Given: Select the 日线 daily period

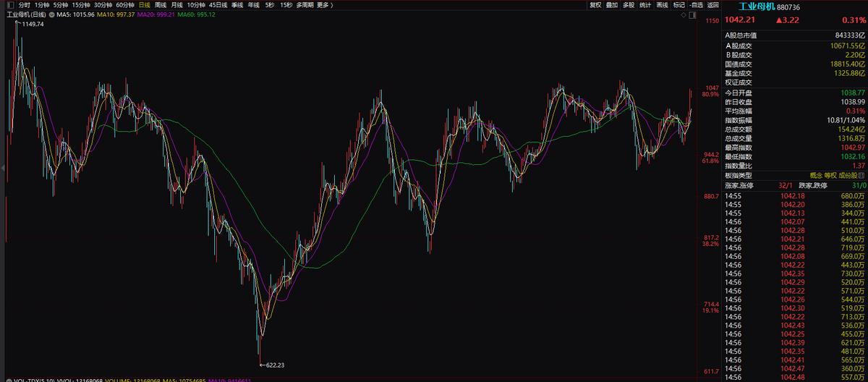Looking at the screenshot, I should pos(145,4).
